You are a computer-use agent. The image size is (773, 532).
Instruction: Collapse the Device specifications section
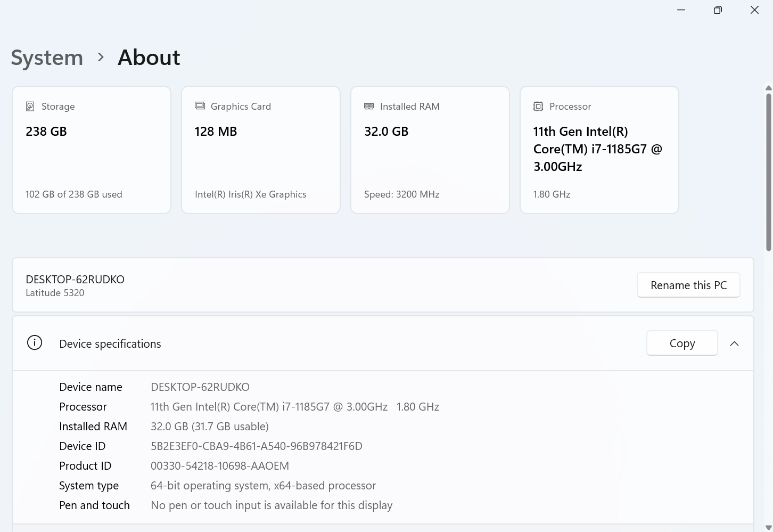tap(734, 343)
